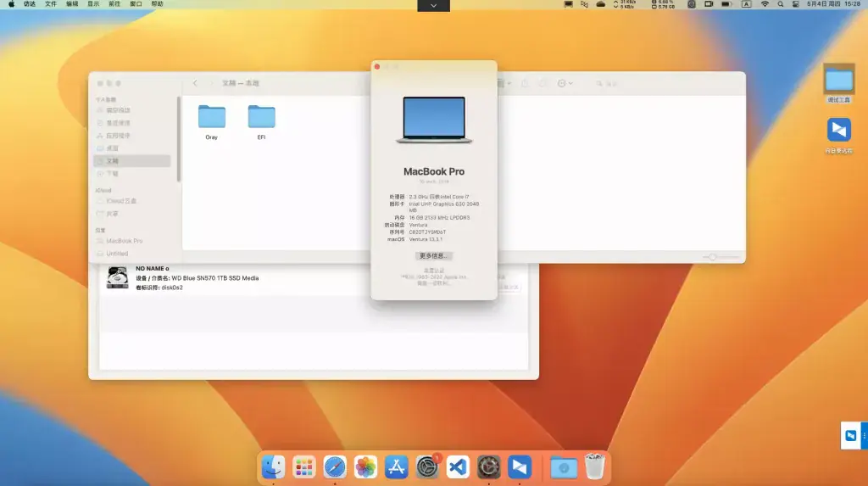Viewport: 868px width, 486px height.
Task: Click the cloud icon in the menu bar
Action: [601, 4]
